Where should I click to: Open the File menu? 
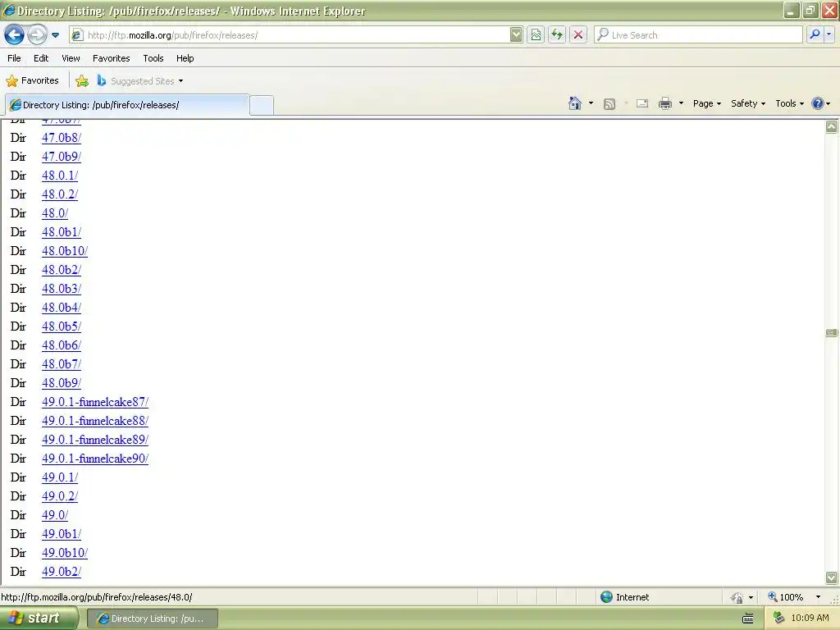point(15,58)
